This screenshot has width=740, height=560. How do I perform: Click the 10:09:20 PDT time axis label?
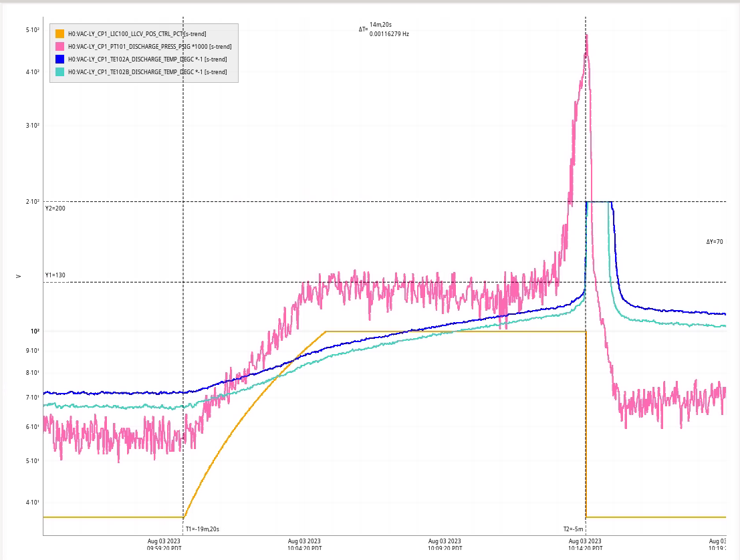click(445, 545)
